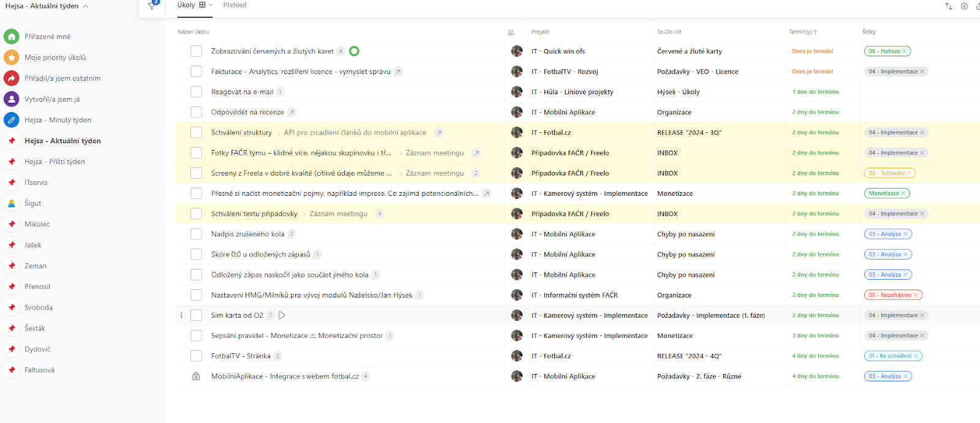Remove the 05 - Testování tag

click(x=910, y=173)
